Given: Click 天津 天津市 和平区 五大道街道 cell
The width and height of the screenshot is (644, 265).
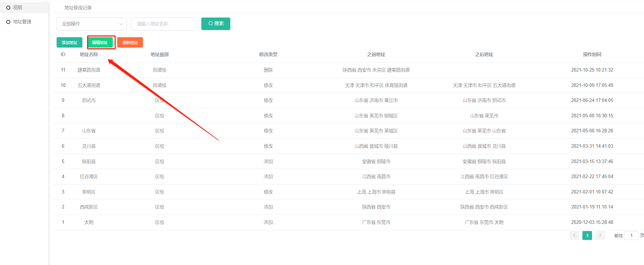Looking at the screenshot, I should (484, 85).
